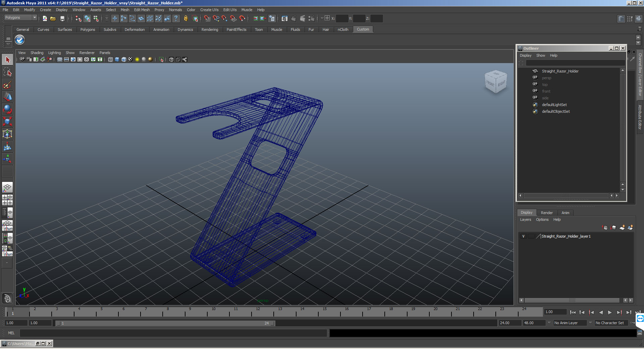Toggle use all lights yellow bulb
Viewport: 644px width, 349px height.
137,59
